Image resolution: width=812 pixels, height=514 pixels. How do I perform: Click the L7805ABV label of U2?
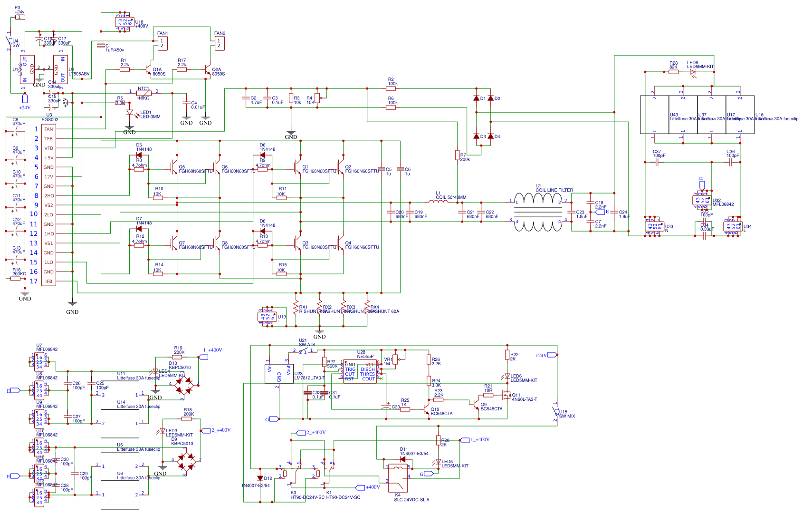[79, 74]
